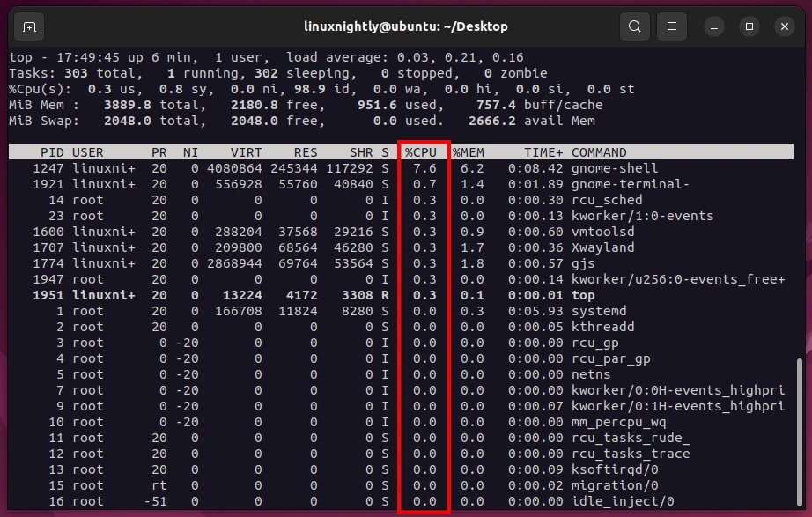Click the %MEM column header

pos(469,152)
